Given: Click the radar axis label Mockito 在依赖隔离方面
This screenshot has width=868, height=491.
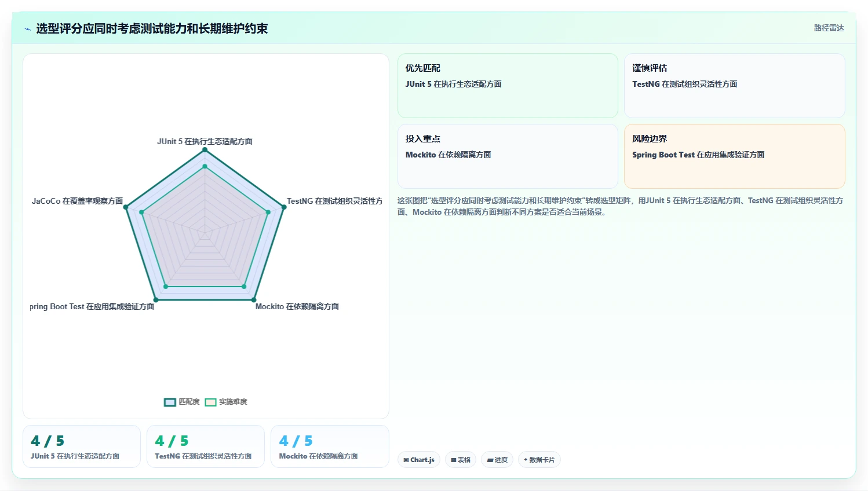Looking at the screenshot, I should pos(297,306).
